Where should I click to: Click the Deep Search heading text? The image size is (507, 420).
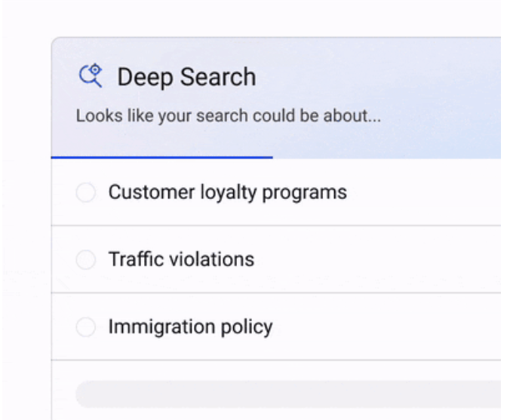pos(186,77)
